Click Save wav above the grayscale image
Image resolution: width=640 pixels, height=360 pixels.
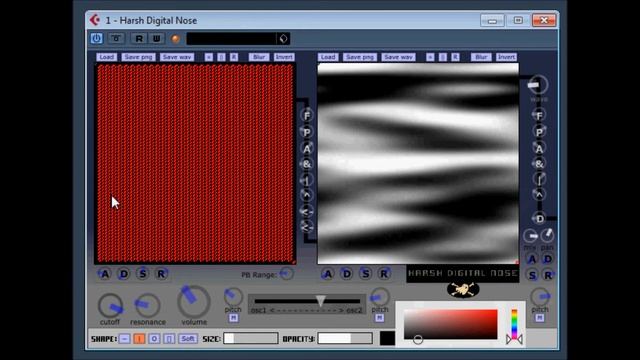[398, 57]
